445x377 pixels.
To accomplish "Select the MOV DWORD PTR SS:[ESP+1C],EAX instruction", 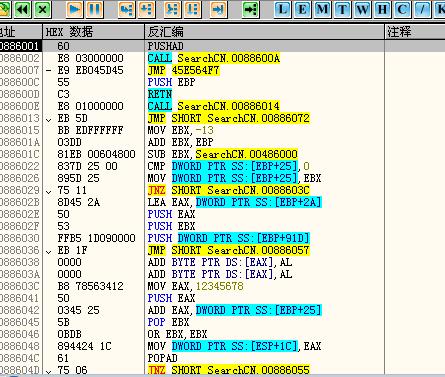I will point(234,346).
